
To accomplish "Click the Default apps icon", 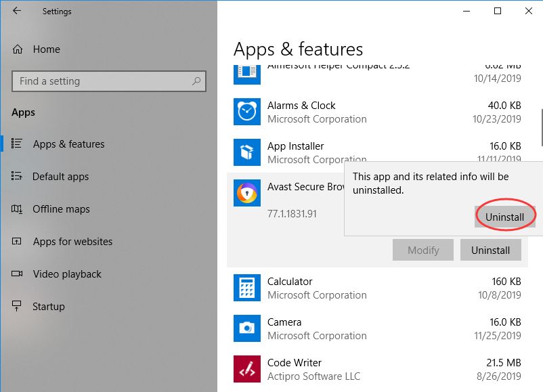I will click(17, 176).
